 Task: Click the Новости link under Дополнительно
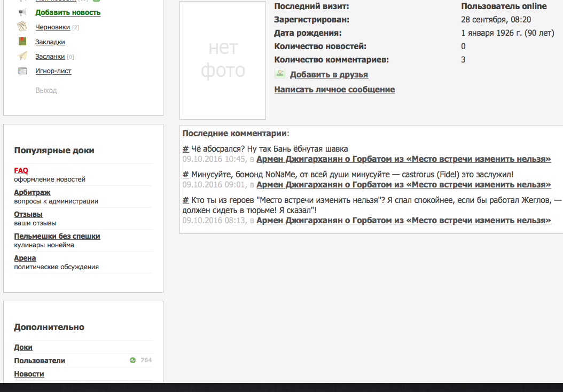(x=29, y=374)
